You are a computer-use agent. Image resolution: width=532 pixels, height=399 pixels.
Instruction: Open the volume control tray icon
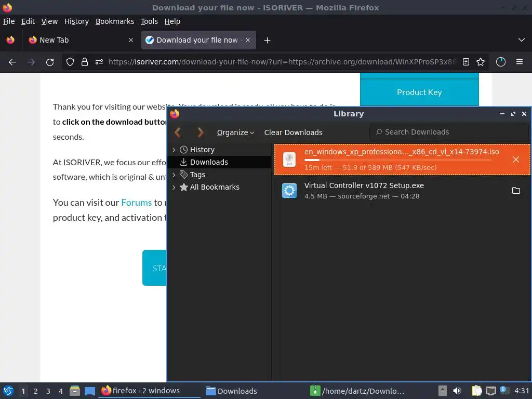457,391
